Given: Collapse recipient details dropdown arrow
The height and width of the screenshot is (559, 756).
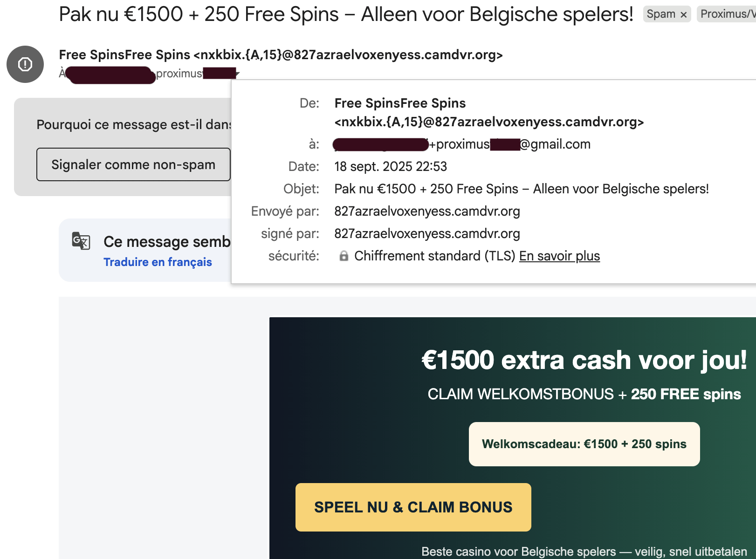Looking at the screenshot, I should [238, 74].
